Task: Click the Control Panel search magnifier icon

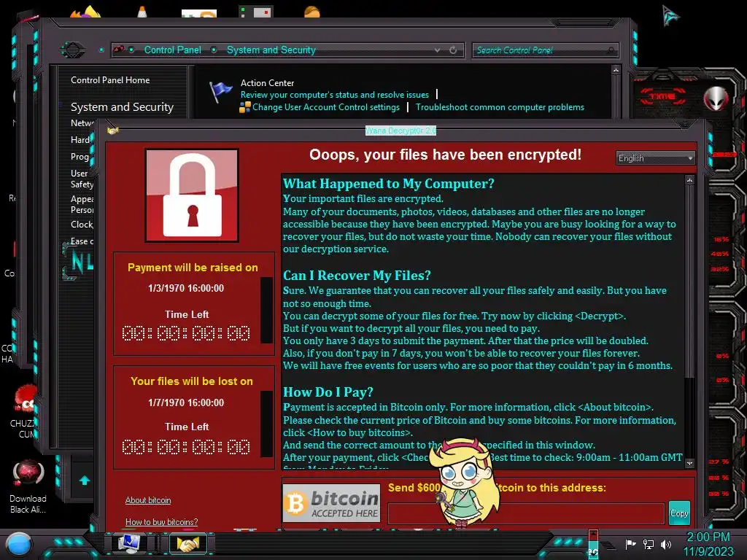Action: (611, 50)
